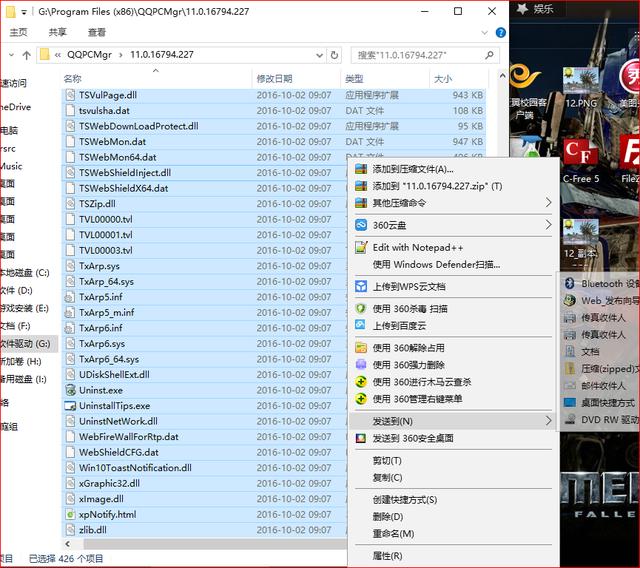Viewport: 640px width, 568px height.
Task: Click the archive icon for 添加到压缩文件
Action: click(361, 169)
